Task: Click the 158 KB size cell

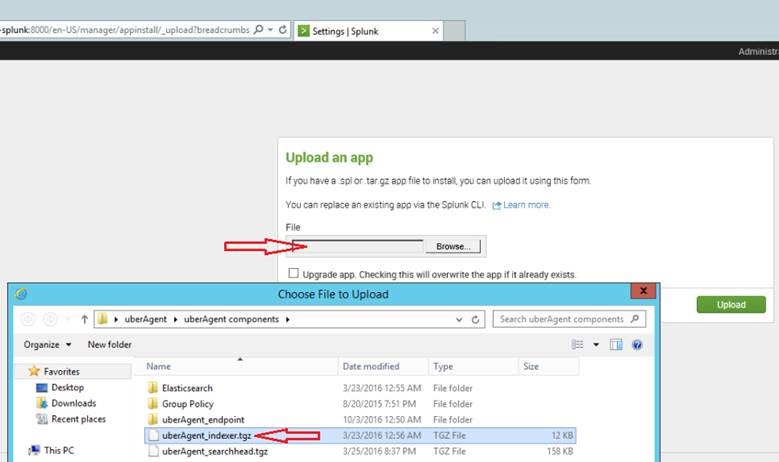Action: (x=560, y=452)
